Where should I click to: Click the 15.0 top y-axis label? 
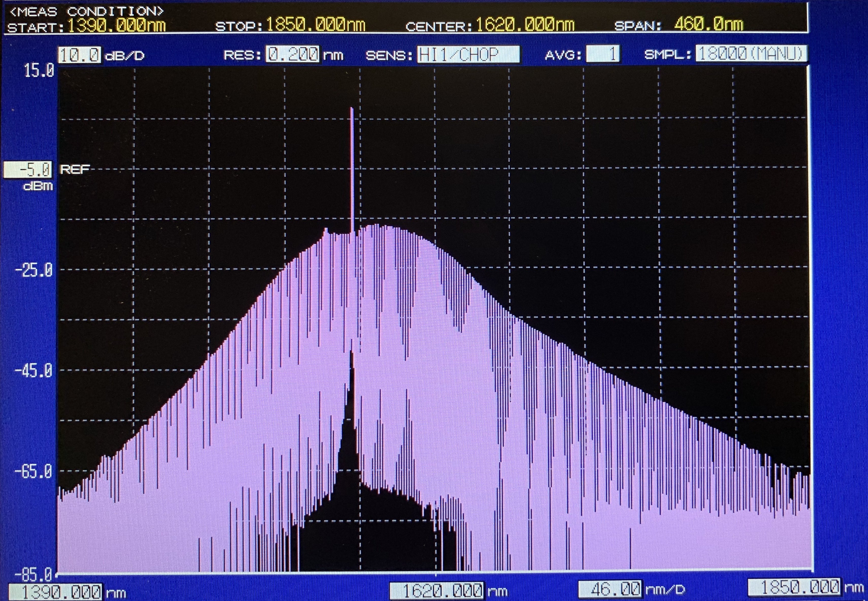tap(39, 71)
